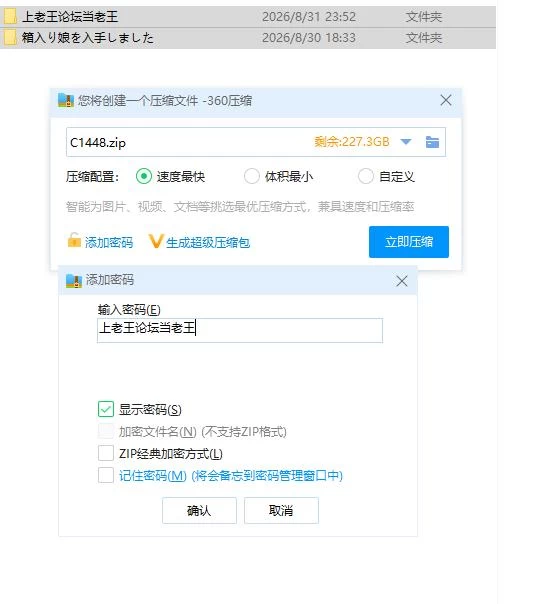Select the 速度最快 radio button
The width and height of the screenshot is (552, 604).
[144, 176]
